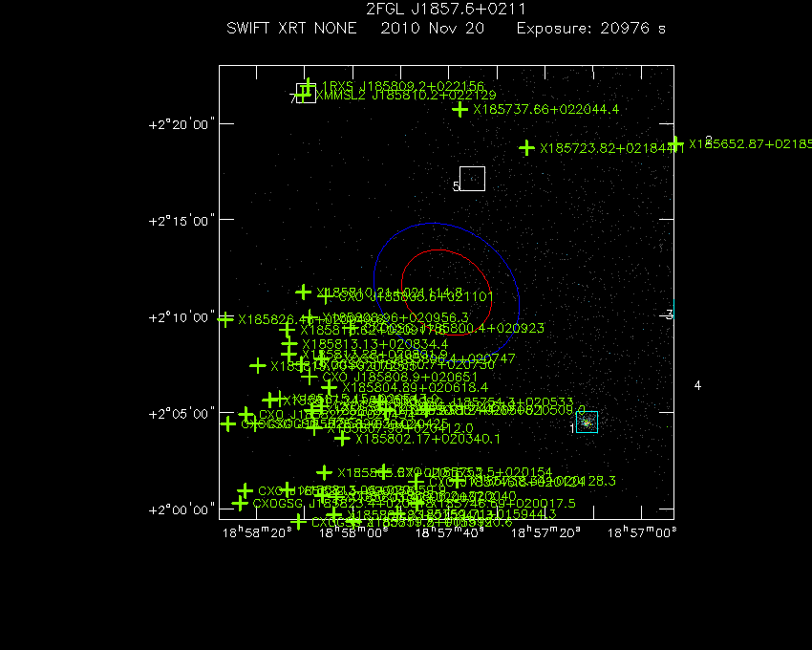
Task: Click the green cross beside CXO J185808.9+020651
Action: [x=310, y=377]
